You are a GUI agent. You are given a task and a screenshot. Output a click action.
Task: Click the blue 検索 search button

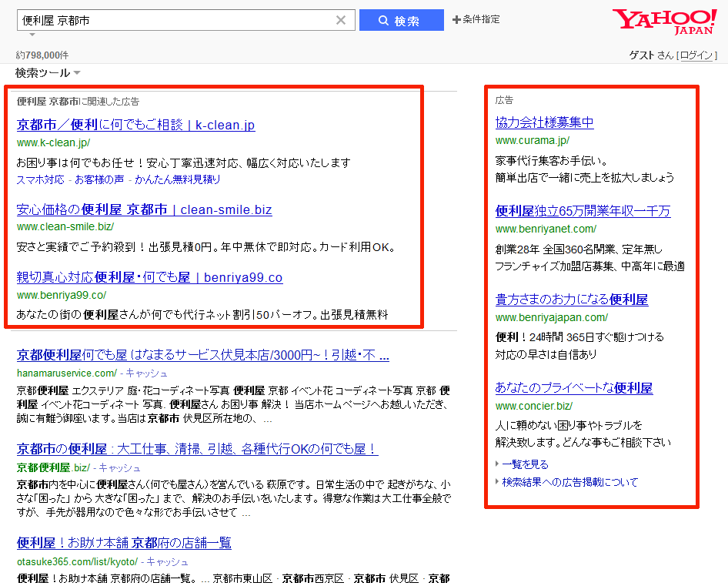click(401, 21)
